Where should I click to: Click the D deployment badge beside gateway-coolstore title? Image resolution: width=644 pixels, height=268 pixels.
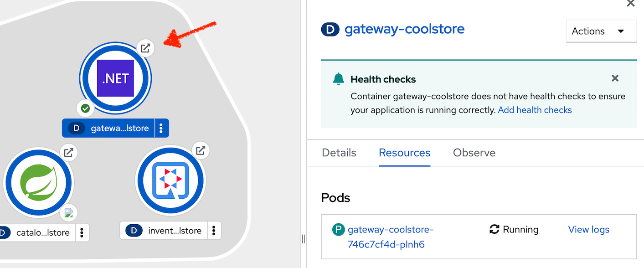click(x=330, y=29)
